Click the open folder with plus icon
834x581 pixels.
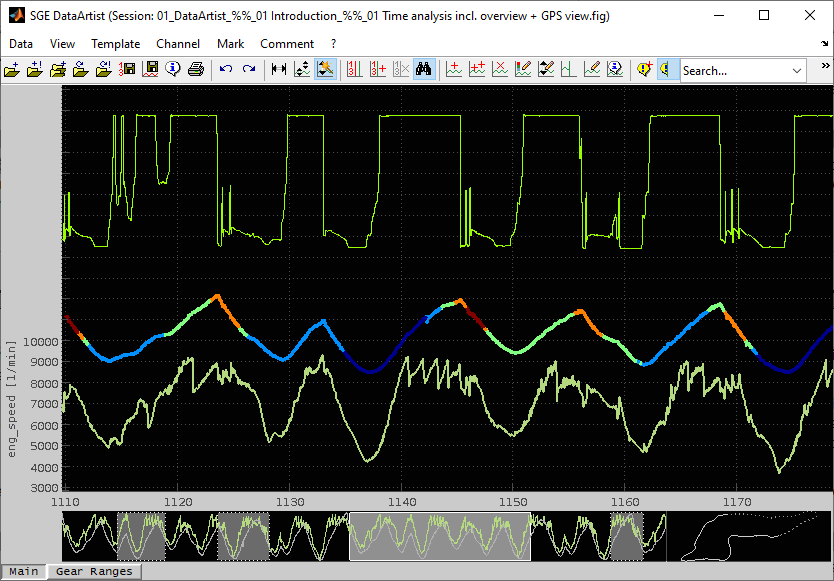click(x=12, y=69)
